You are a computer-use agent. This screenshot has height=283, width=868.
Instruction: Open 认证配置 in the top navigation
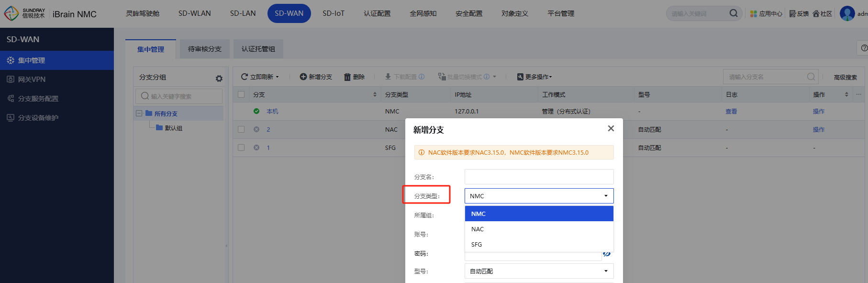tap(377, 13)
